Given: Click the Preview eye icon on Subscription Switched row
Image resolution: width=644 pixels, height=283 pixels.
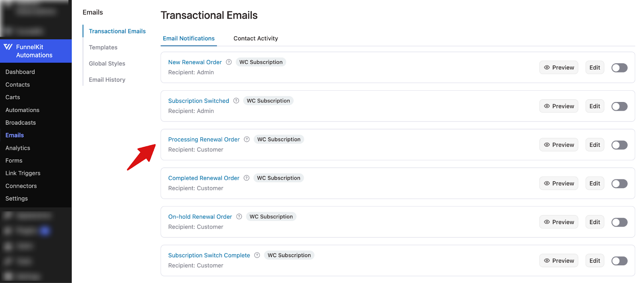Looking at the screenshot, I should [x=547, y=106].
